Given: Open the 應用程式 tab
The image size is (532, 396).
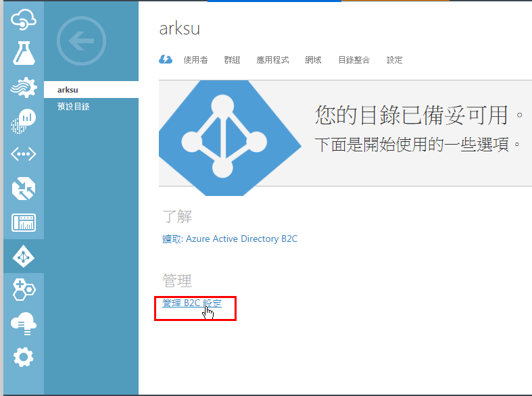Looking at the screenshot, I should tap(273, 60).
